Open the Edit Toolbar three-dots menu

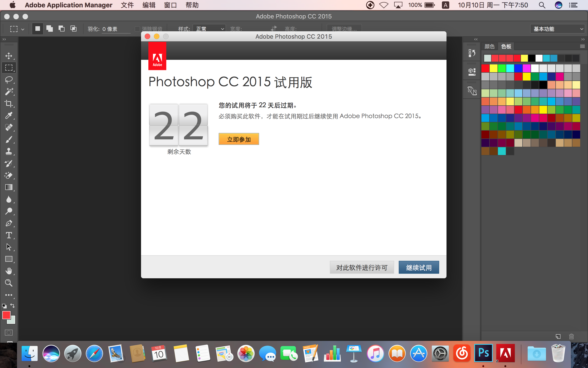tap(9, 295)
